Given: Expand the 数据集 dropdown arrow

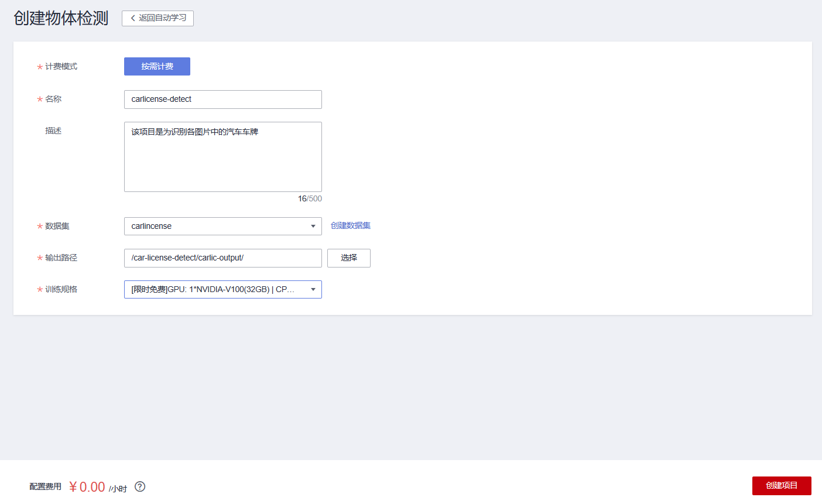Looking at the screenshot, I should coord(313,227).
